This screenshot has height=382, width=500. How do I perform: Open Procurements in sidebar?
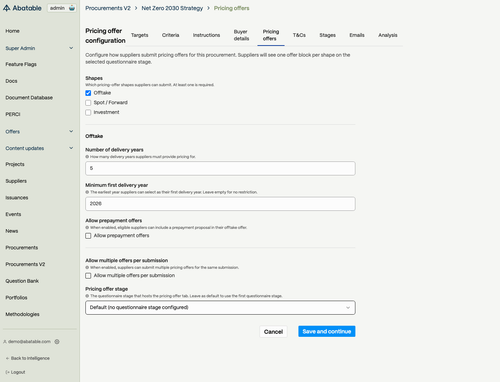[x=22, y=248]
